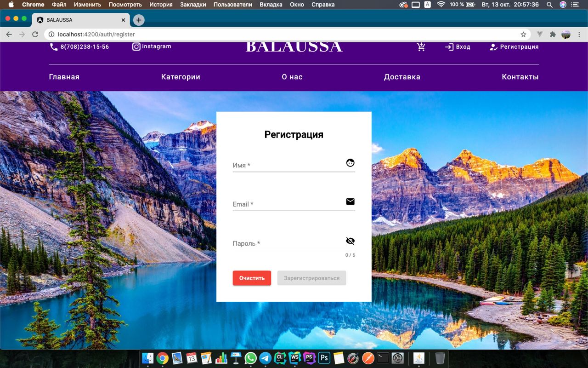The width and height of the screenshot is (588, 368).
Task: Open О нас navigation item
Action: (292, 77)
